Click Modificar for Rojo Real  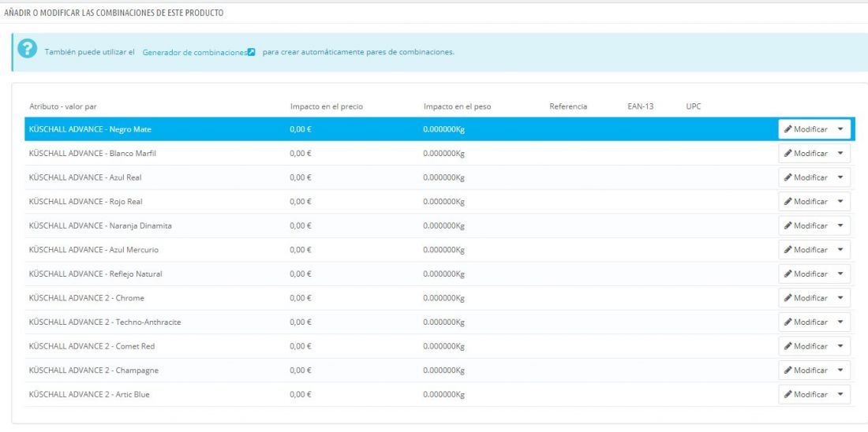tap(806, 201)
